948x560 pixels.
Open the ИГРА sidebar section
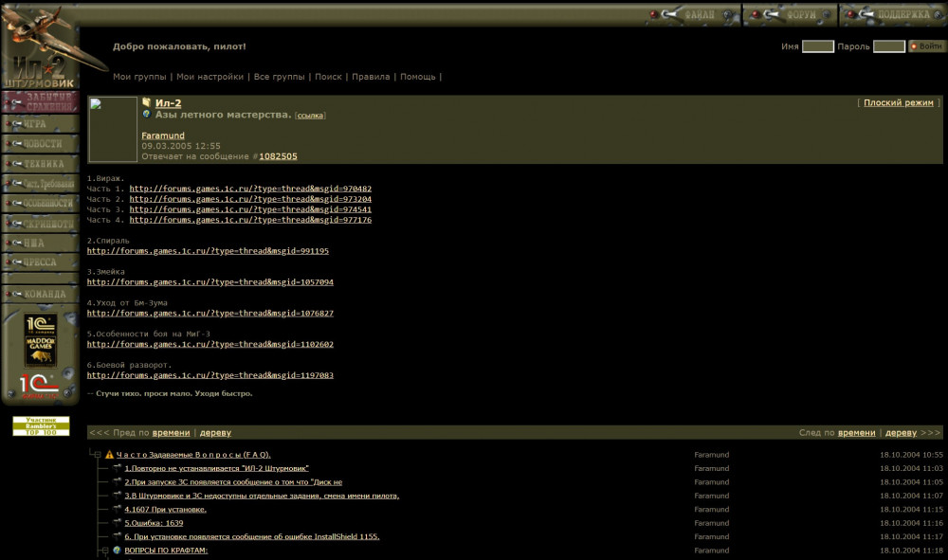tap(40, 124)
